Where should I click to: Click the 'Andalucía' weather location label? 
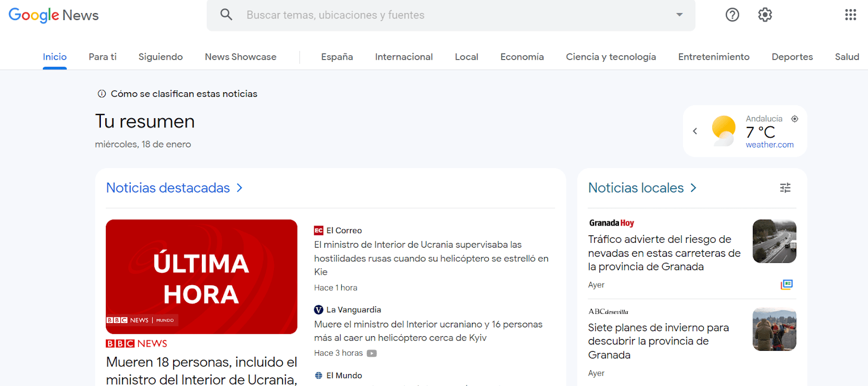(x=764, y=119)
